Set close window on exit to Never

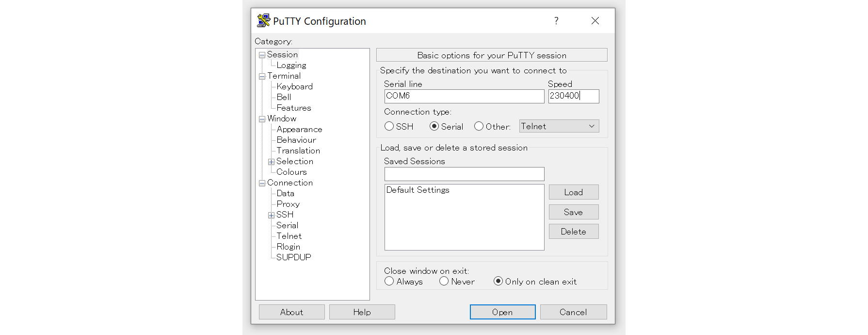pyautogui.click(x=444, y=281)
